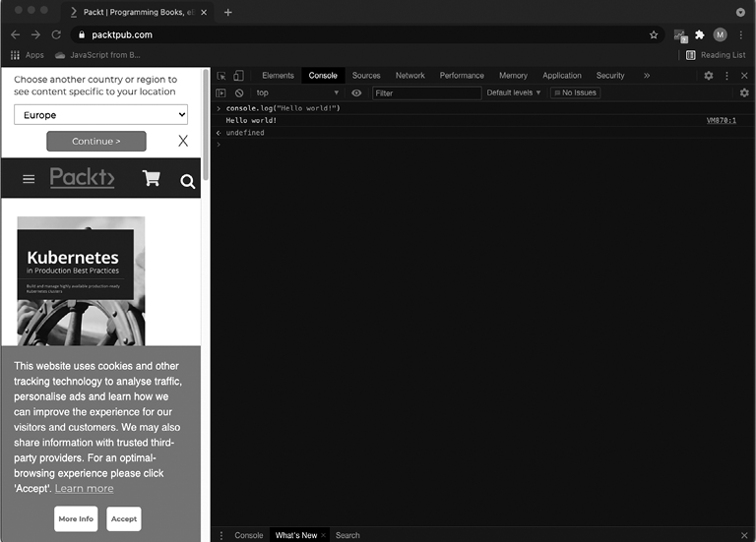Switch to the Network tab

tap(409, 76)
